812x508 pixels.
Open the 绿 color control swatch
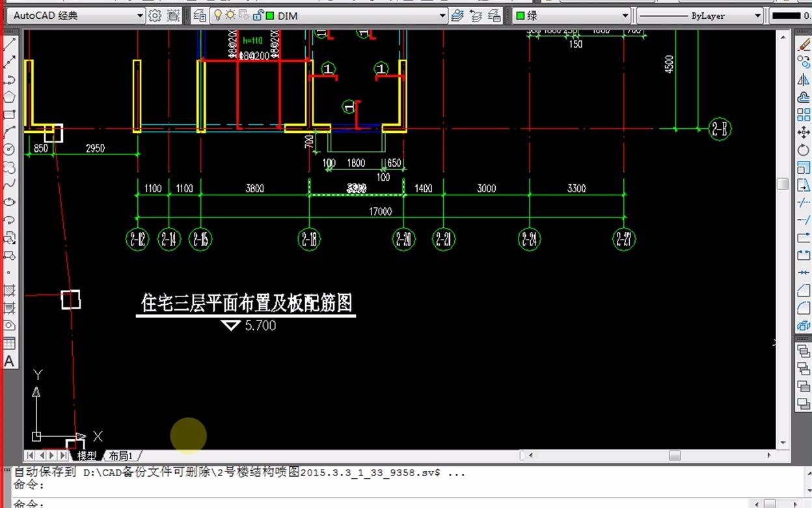pos(571,16)
